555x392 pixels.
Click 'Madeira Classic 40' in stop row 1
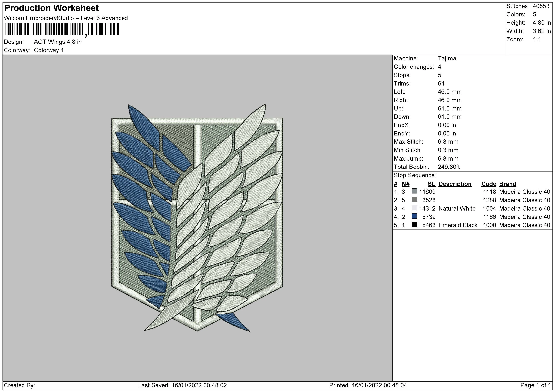(524, 192)
